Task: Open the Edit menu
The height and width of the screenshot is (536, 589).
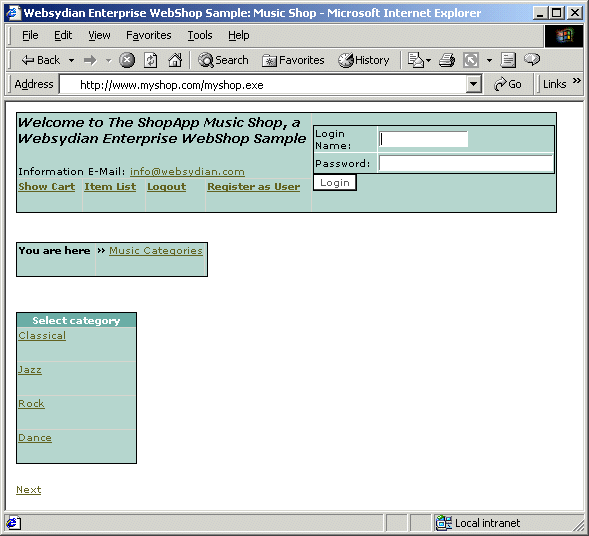Action: [x=63, y=35]
